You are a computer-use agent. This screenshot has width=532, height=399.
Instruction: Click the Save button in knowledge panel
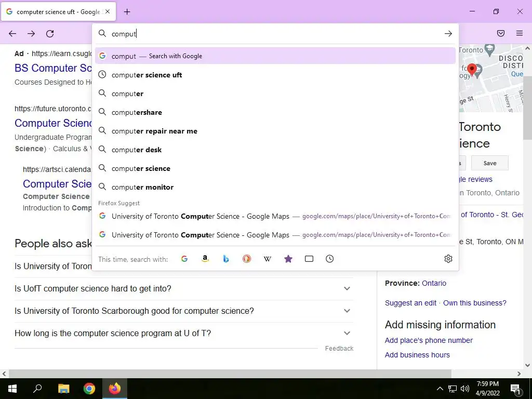(489, 163)
